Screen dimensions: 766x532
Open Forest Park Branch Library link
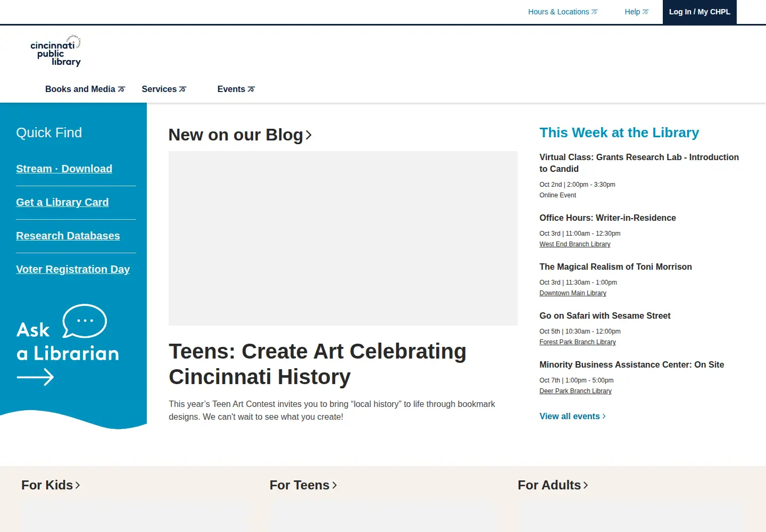coord(578,342)
